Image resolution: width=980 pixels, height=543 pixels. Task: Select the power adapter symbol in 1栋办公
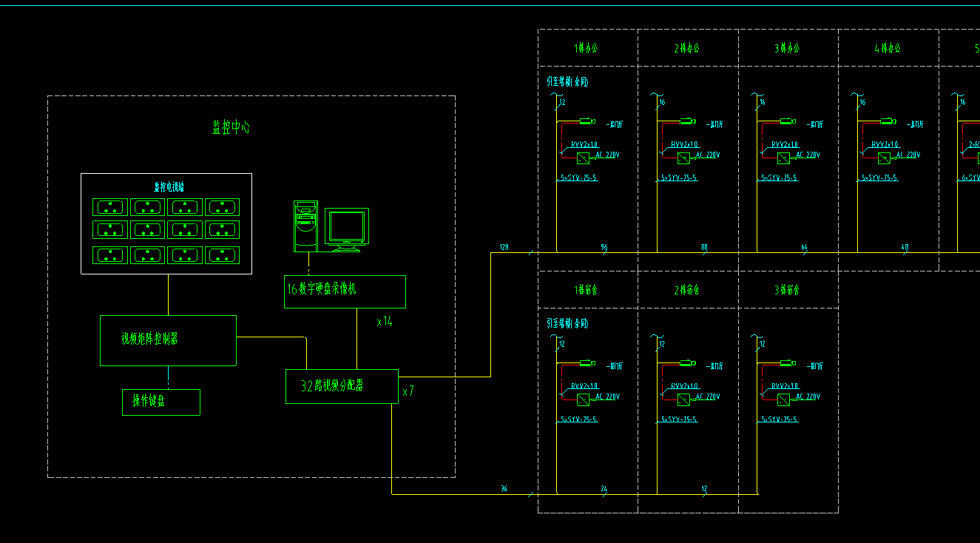[x=584, y=158]
